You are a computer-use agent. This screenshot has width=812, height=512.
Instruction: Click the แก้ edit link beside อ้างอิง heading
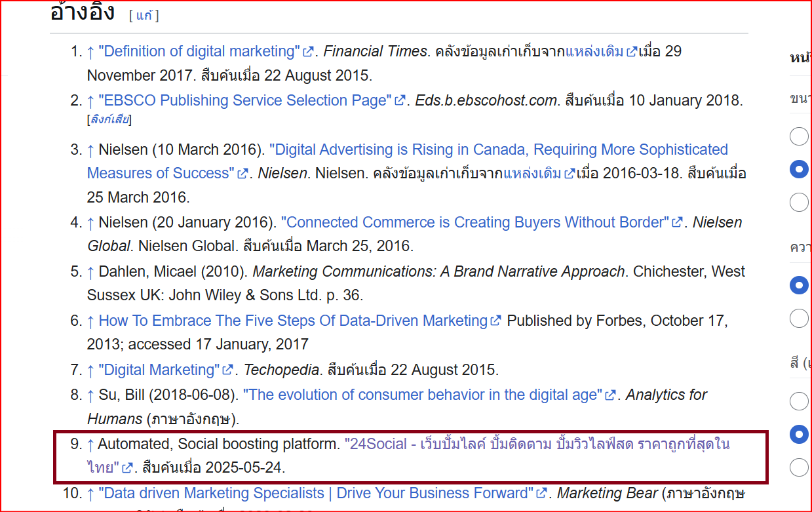[144, 16]
